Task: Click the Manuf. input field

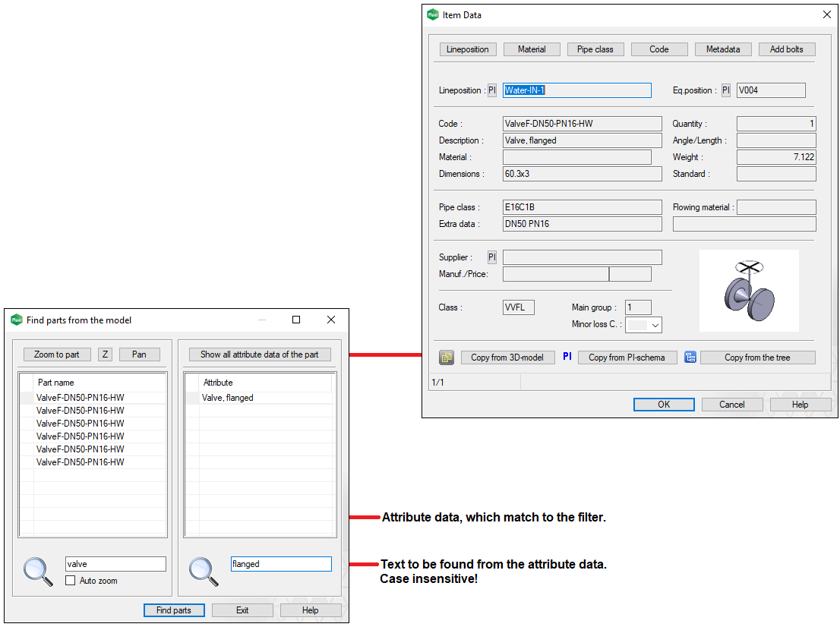Action: click(x=555, y=274)
